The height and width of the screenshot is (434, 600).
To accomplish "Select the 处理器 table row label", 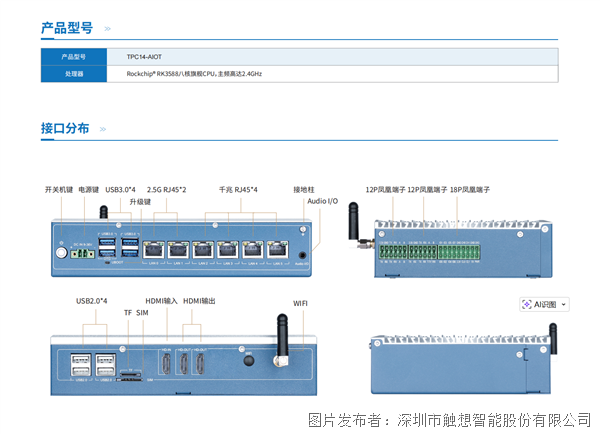I will tap(75, 73).
